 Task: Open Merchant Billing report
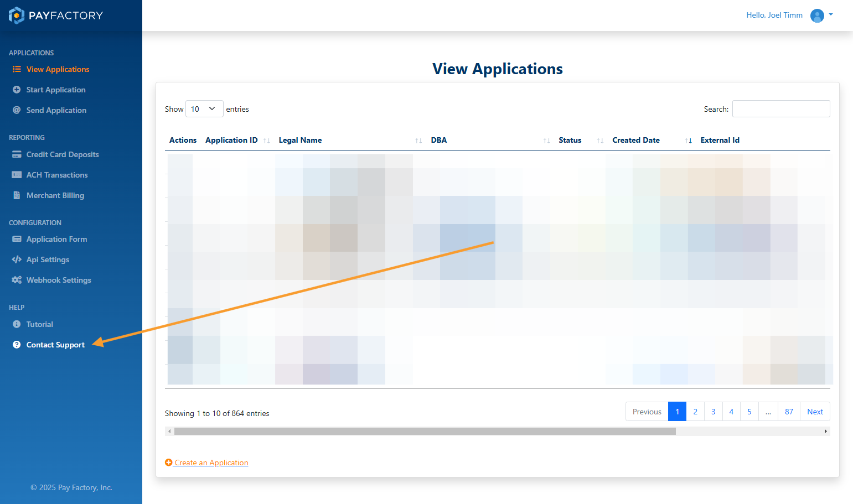click(x=55, y=195)
